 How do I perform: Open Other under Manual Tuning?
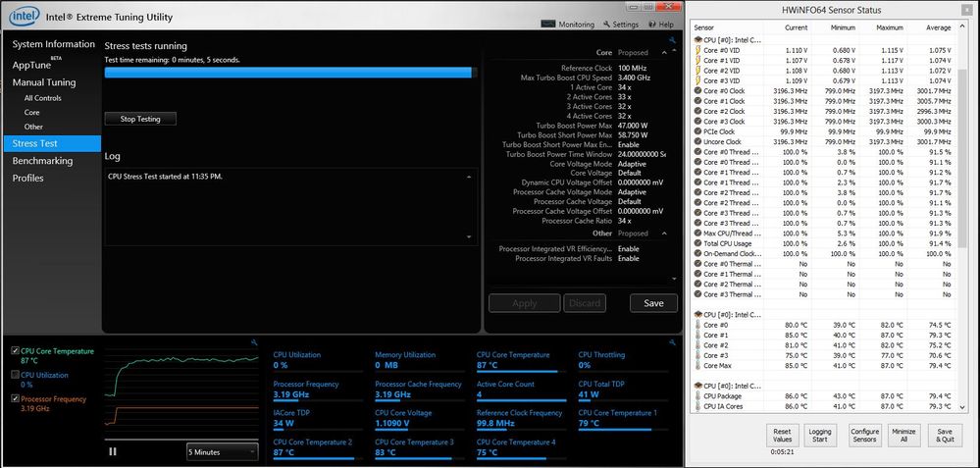click(33, 127)
